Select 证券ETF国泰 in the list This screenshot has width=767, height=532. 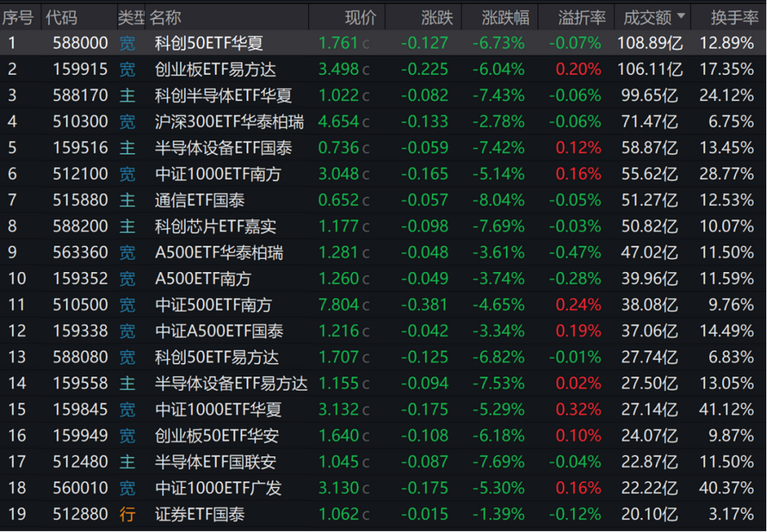[x=199, y=514]
